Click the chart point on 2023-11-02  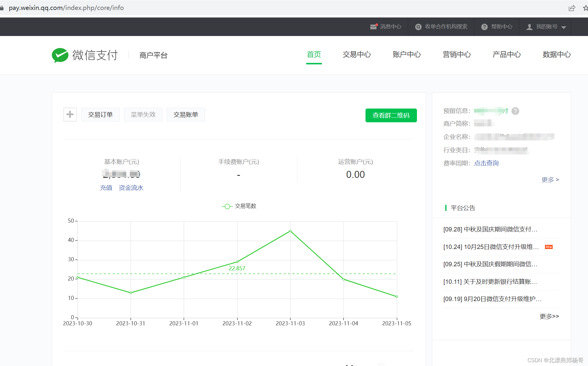(237, 262)
